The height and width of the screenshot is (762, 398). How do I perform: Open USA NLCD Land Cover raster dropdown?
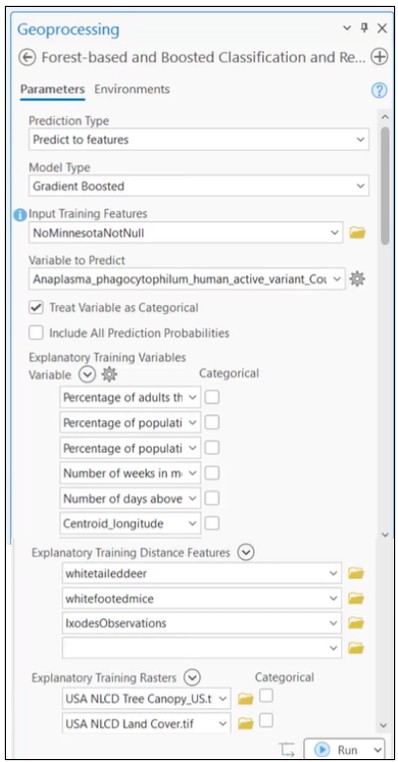(x=223, y=724)
